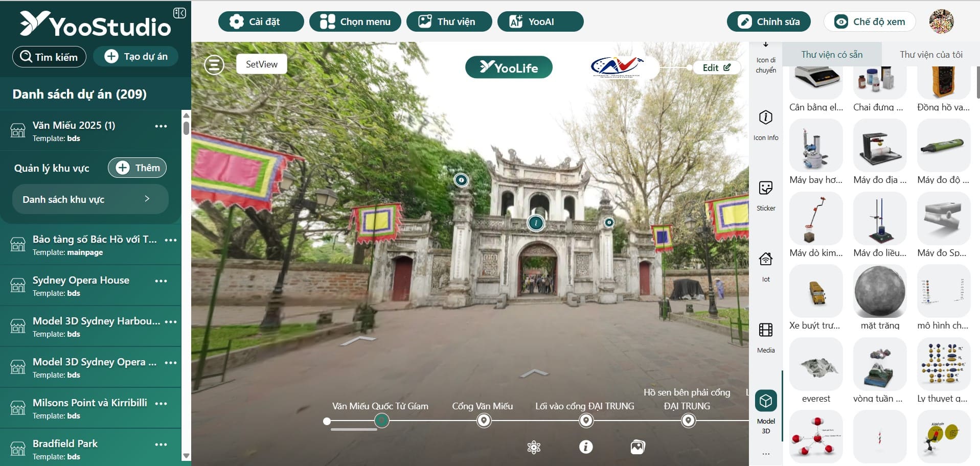
Task: Switch to Thư viện của tôi tab
Action: click(x=931, y=55)
